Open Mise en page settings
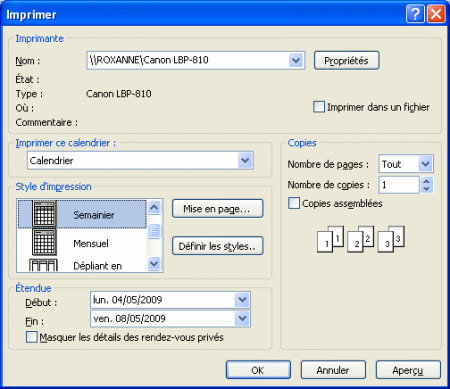The width and height of the screenshot is (450, 389). point(218,209)
